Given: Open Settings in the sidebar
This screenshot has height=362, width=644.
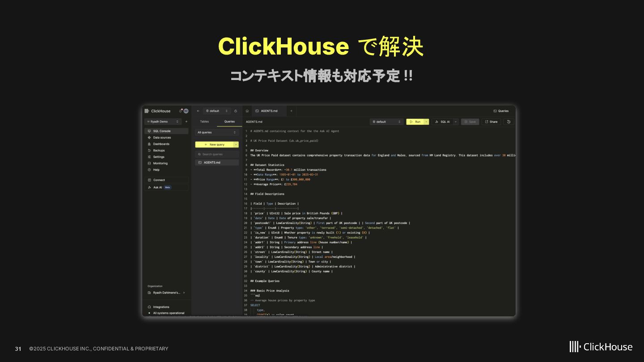Looking at the screenshot, I should (x=166, y=157).
